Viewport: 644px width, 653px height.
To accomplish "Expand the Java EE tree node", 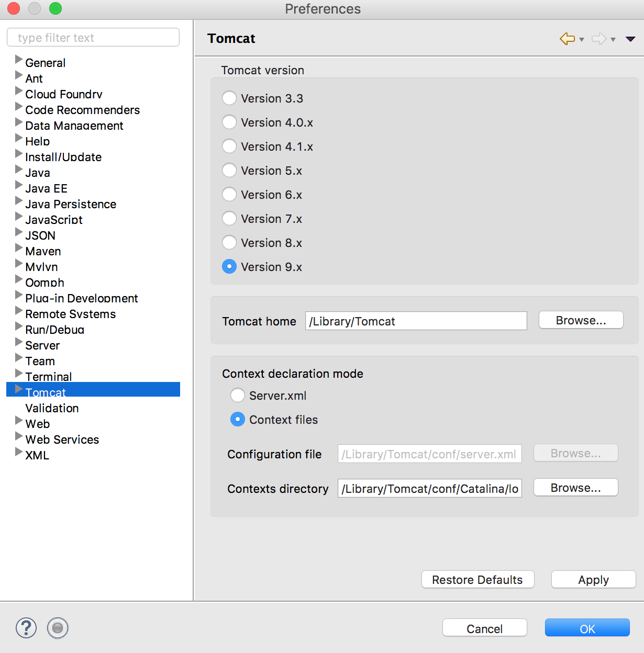I will click(x=19, y=185).
